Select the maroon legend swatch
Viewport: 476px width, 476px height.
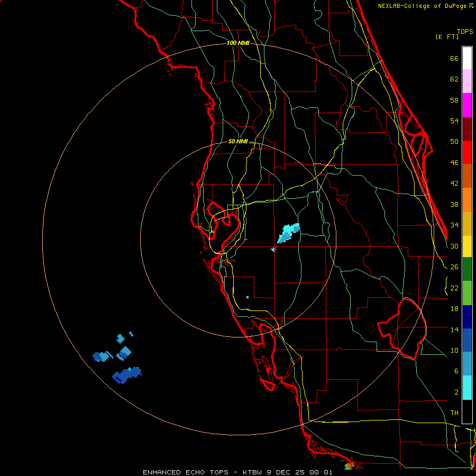point(467,129)
